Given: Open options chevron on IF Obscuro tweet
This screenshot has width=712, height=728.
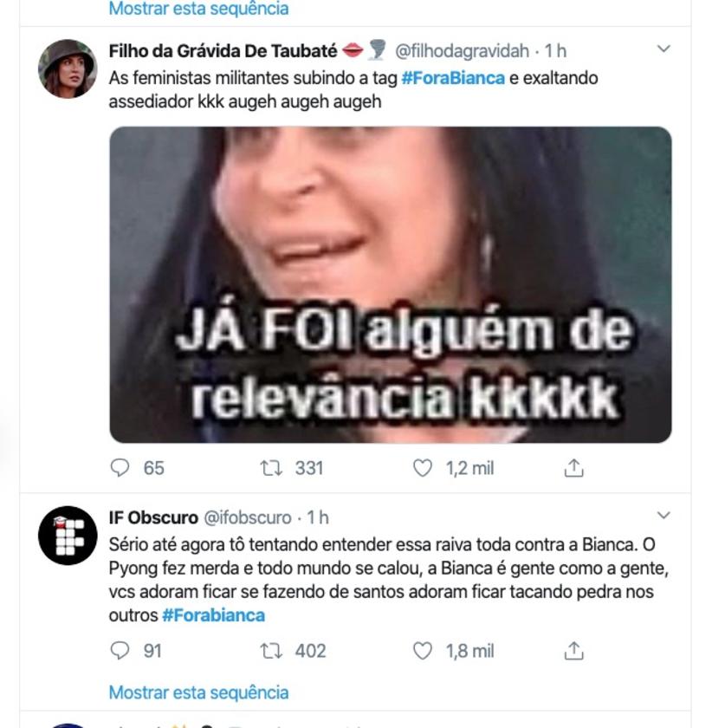Looking at the screenshot, I should [x=663, y=516].
